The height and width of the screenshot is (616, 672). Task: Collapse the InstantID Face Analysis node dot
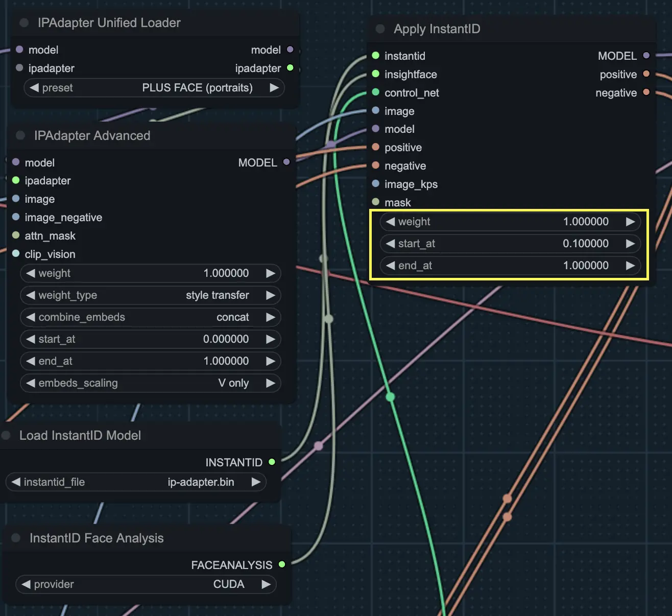(x=16, y=538)
